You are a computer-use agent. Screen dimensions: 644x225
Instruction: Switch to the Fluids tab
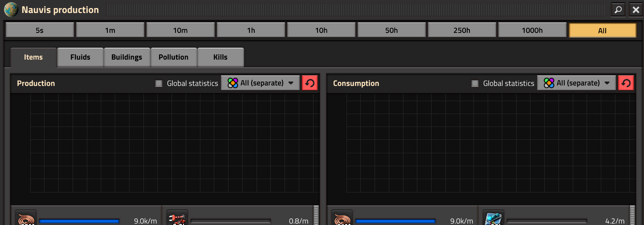click(80, 57)
